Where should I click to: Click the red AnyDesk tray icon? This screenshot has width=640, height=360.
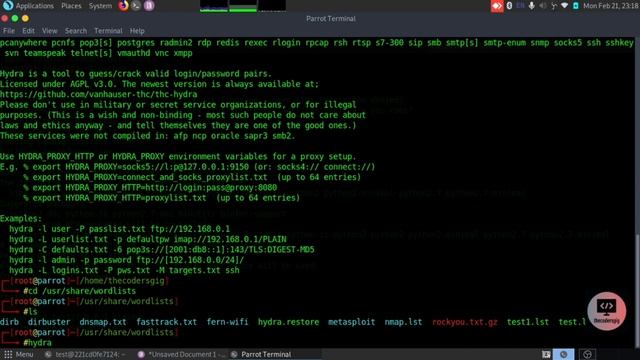click(x=497, y=6)
